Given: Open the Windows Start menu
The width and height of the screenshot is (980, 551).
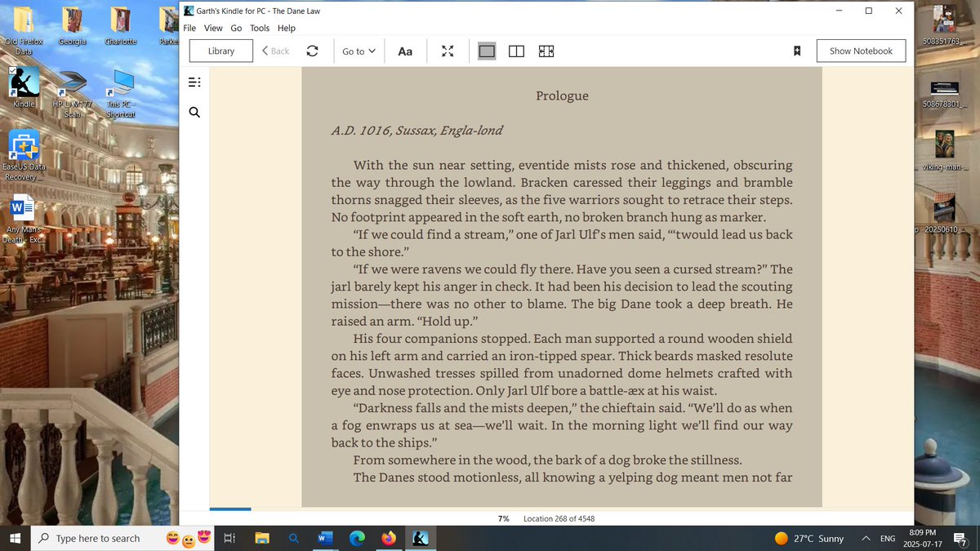Looking at the screenshot, I should [x=15, y=538].
